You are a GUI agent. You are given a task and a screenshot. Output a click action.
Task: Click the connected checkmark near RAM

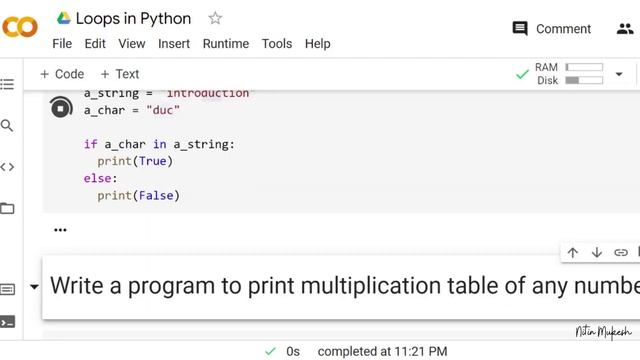(x=522, y=74)
